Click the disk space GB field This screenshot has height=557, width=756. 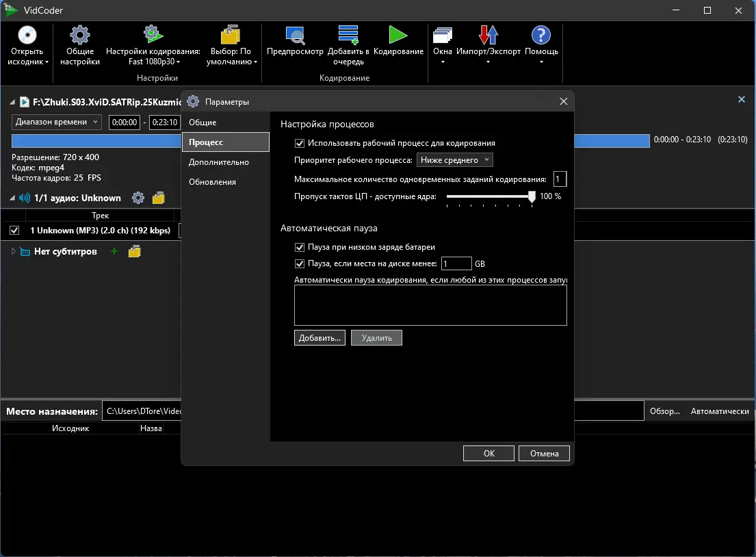click(456, 264)
